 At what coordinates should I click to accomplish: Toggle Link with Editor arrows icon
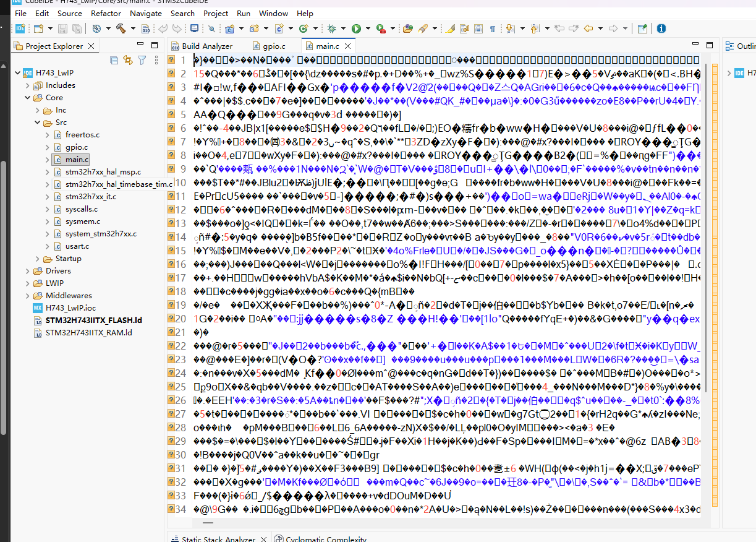point(128,60)
